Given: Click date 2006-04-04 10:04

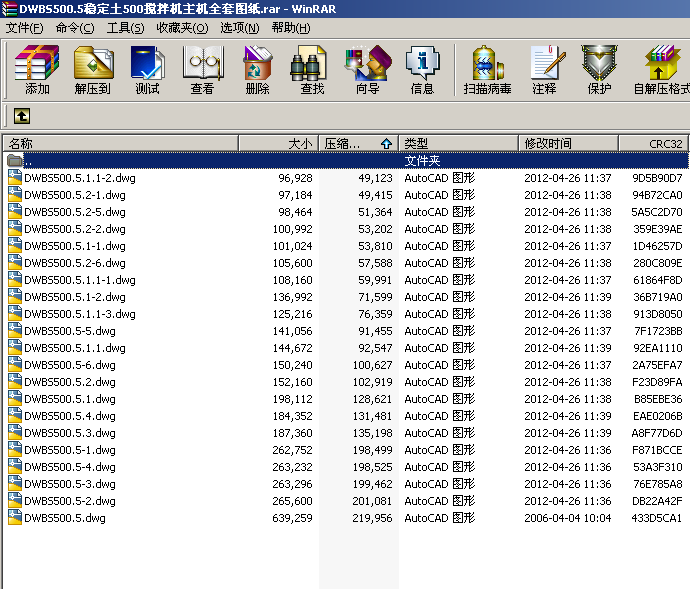Looking at the screenshot, I should click(568, 518).
